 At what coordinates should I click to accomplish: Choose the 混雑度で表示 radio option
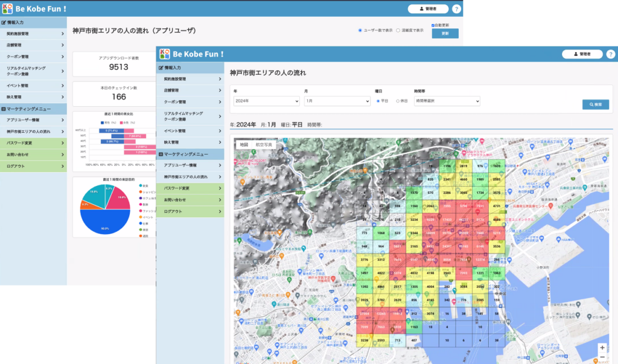point(398,30)
